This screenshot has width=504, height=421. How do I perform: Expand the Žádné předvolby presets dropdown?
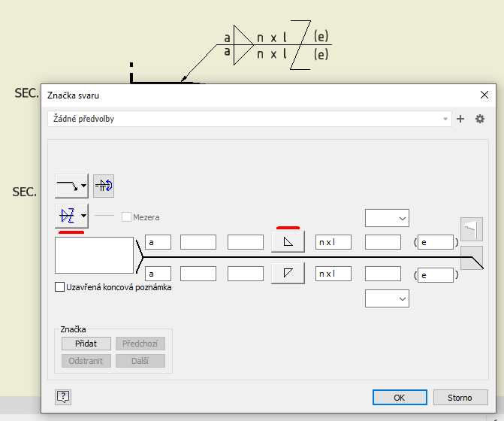pyautogui.click(x=249, y=119)
